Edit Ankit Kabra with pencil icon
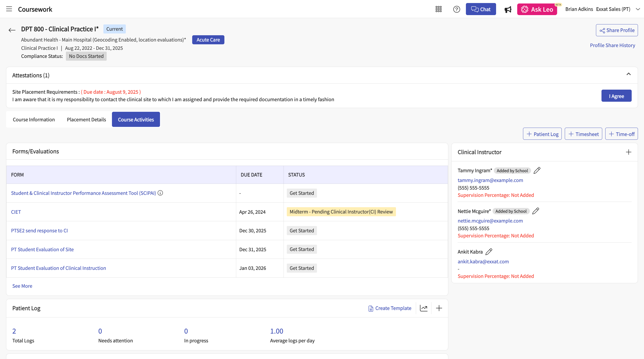This screenshot has height=359, width=644. pyautogui.click(x=489, y=252)
